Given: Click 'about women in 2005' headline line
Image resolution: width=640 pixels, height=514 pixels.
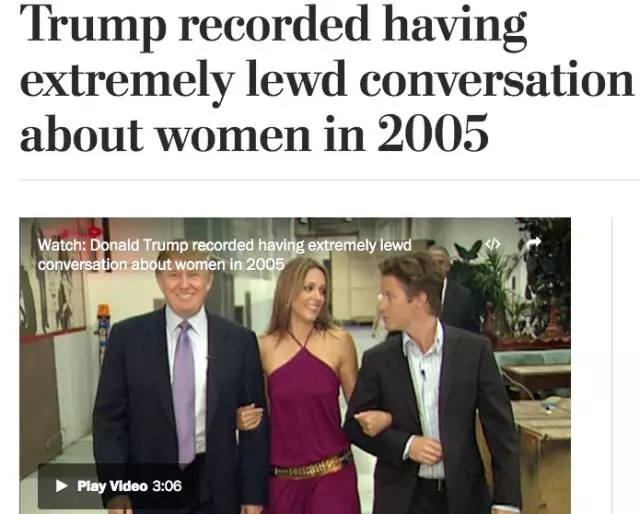Looking at the screenshot, I should [254, 134].
